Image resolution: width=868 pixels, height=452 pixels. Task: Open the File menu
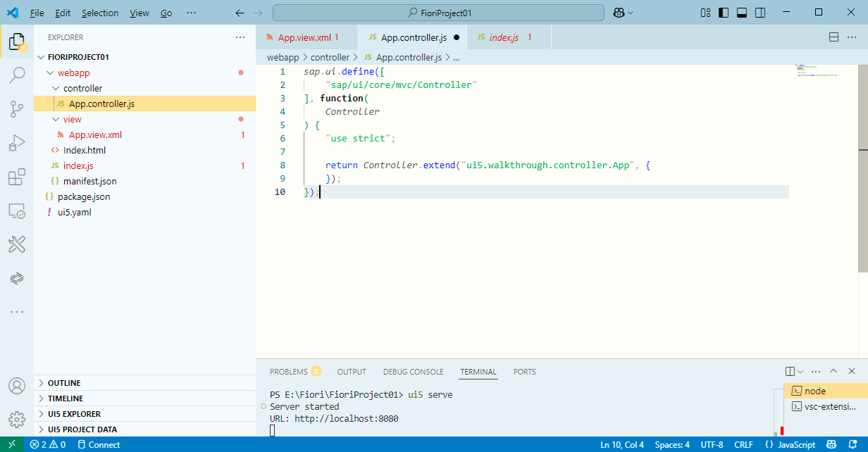pyautogui.click(x=37, y=13)
